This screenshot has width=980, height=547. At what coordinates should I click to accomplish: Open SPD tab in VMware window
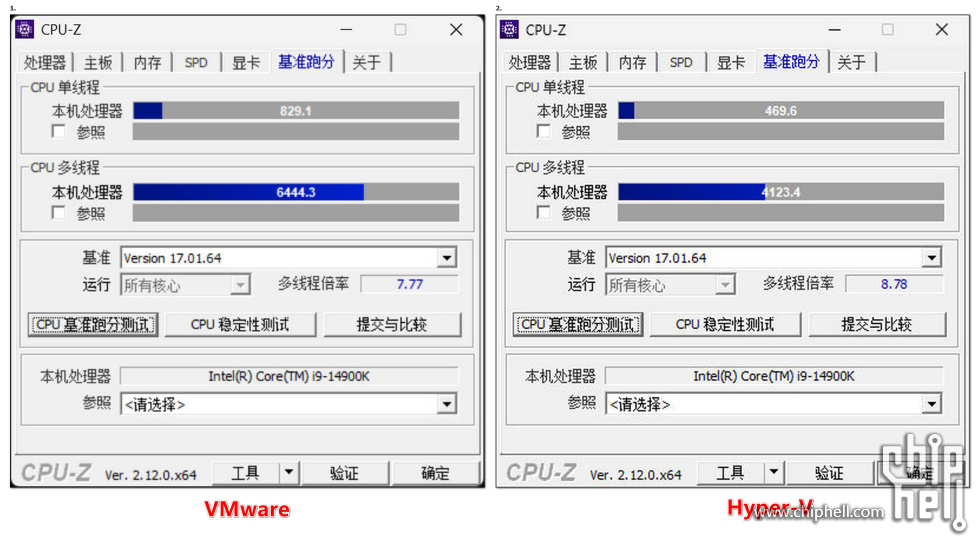pyautogui.click(x=196, y=63)
